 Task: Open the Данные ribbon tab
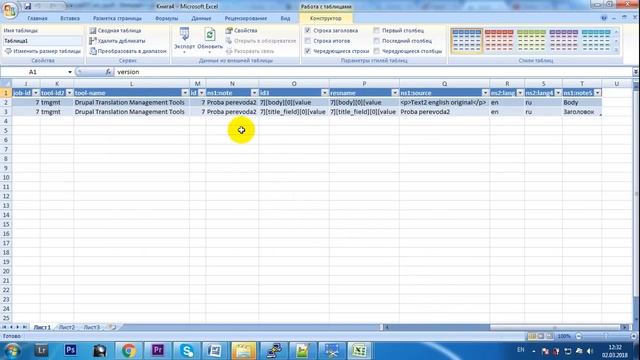[x=201, y=18]
